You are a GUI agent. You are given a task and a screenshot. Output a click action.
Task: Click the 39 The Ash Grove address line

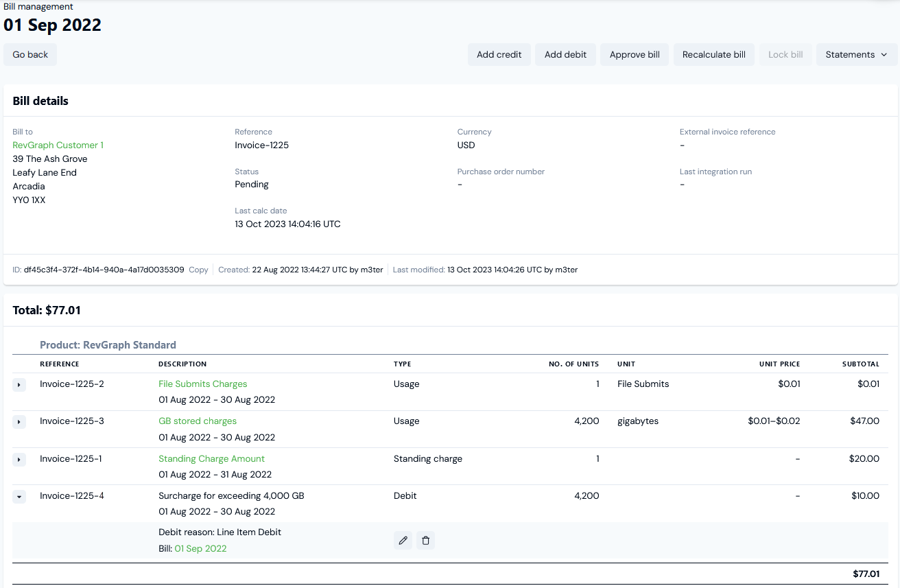click(x=50, y=159)
